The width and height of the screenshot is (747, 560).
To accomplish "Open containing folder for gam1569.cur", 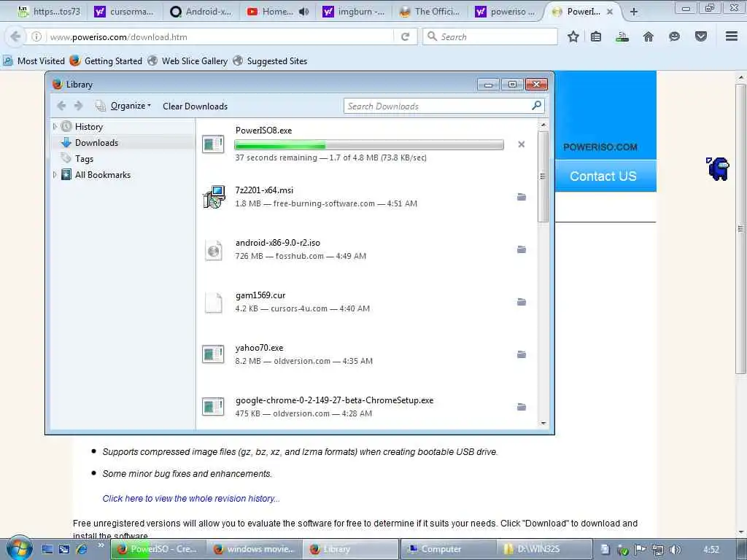I will (x=522, y=301).
